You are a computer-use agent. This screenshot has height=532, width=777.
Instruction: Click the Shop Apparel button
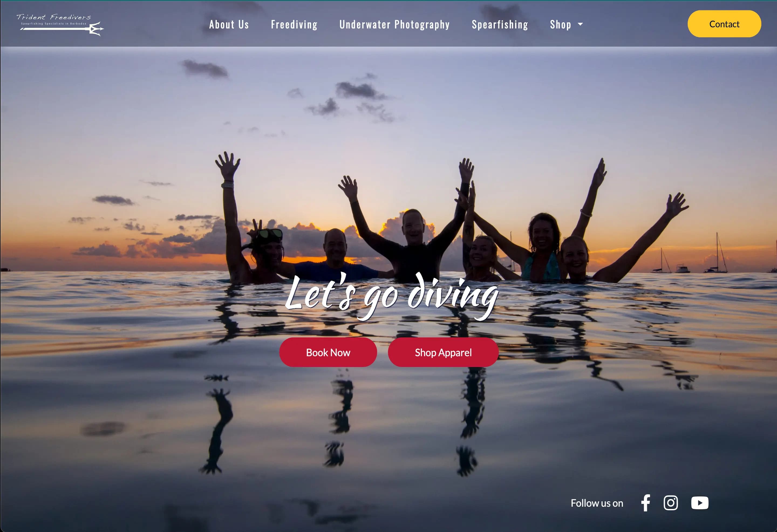click(443, 353)
